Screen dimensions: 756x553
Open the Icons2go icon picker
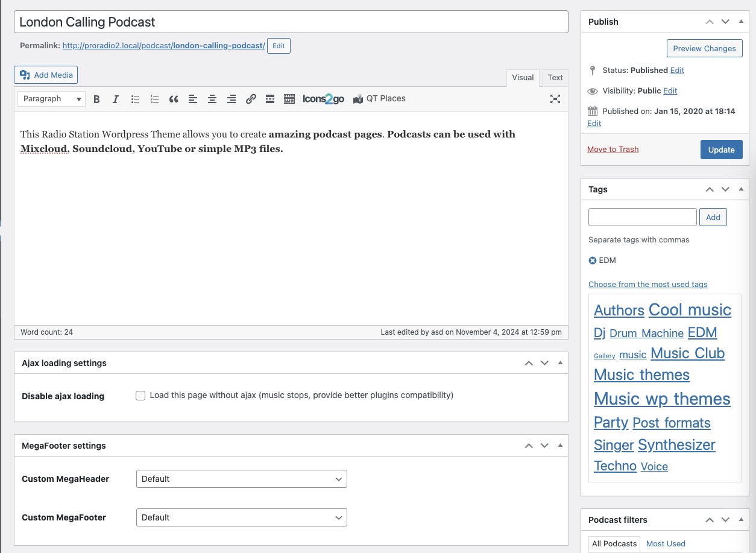coord(323,100)
